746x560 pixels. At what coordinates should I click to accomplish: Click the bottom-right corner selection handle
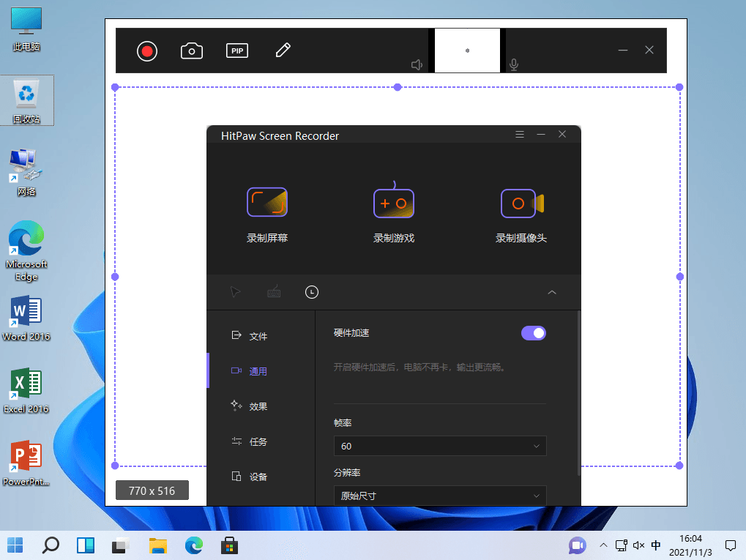pyautogui.click(x=679, y=466)
